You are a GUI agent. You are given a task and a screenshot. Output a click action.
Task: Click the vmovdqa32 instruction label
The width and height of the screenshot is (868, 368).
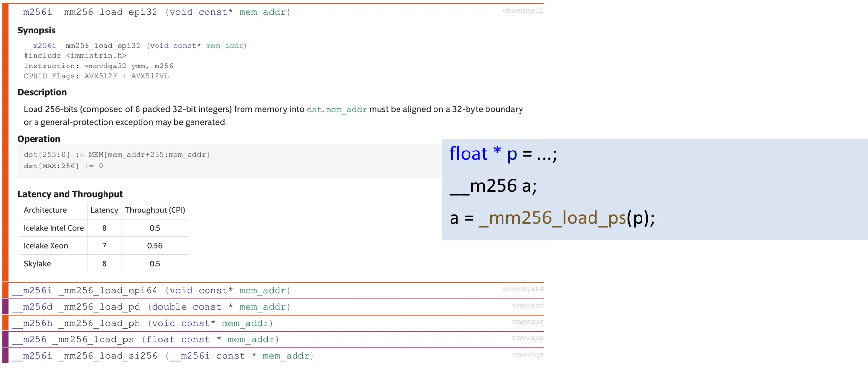coord(522,11)
